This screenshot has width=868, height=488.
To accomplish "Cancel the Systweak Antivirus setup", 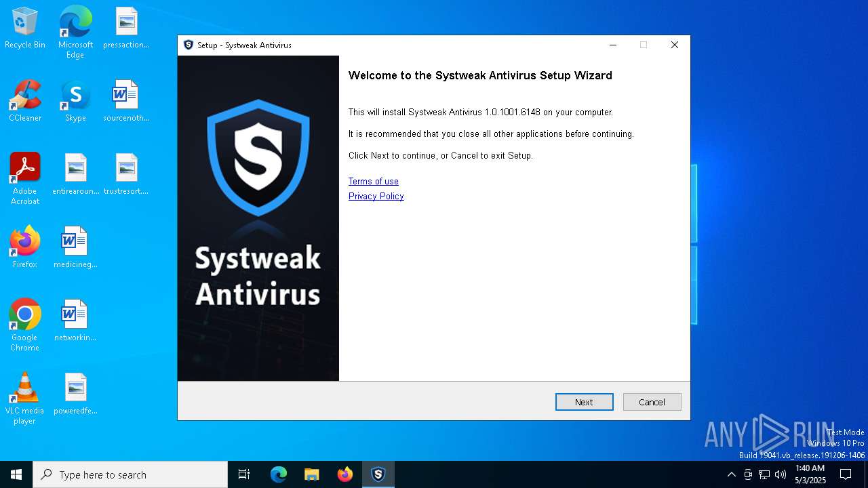I will [x=652, y=402].
